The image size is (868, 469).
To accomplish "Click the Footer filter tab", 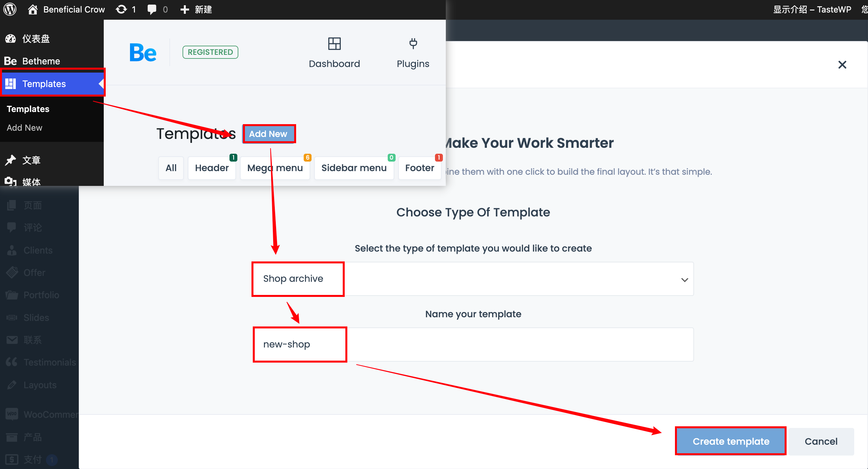I will pyautogui.click(x=420, y=167).
